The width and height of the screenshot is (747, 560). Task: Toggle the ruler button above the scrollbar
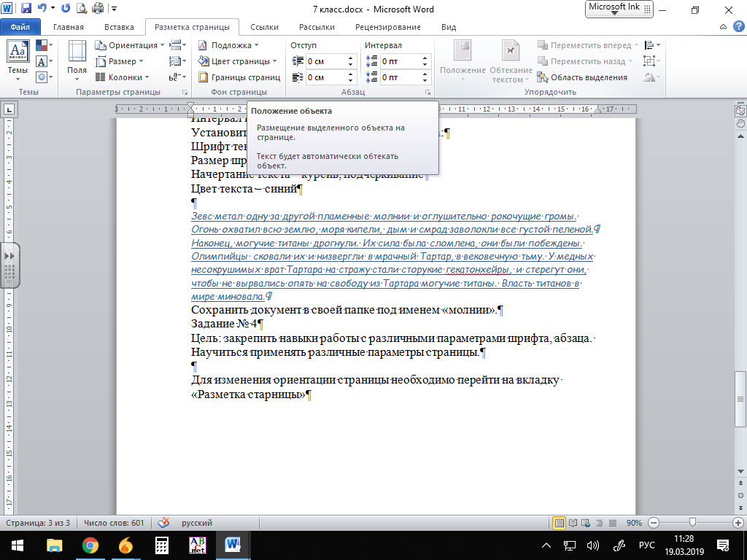[740, 110]
